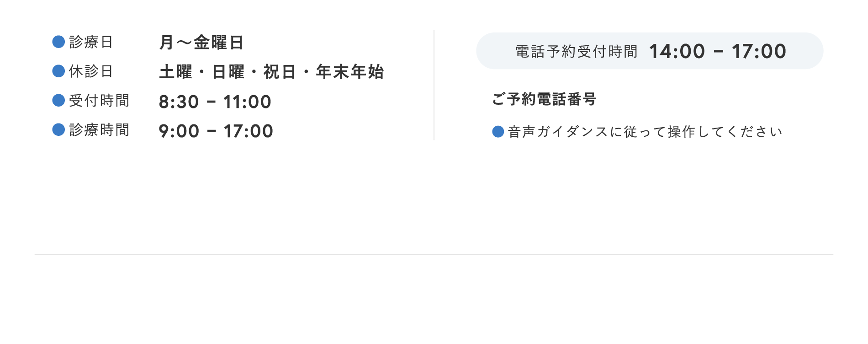Select the 受付時間 label text

coord(99,101)
